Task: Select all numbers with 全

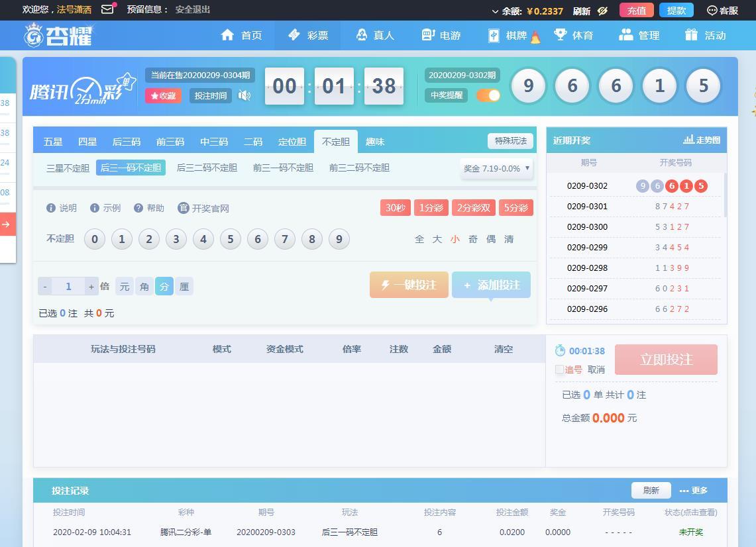Action: tap(419, 239)
